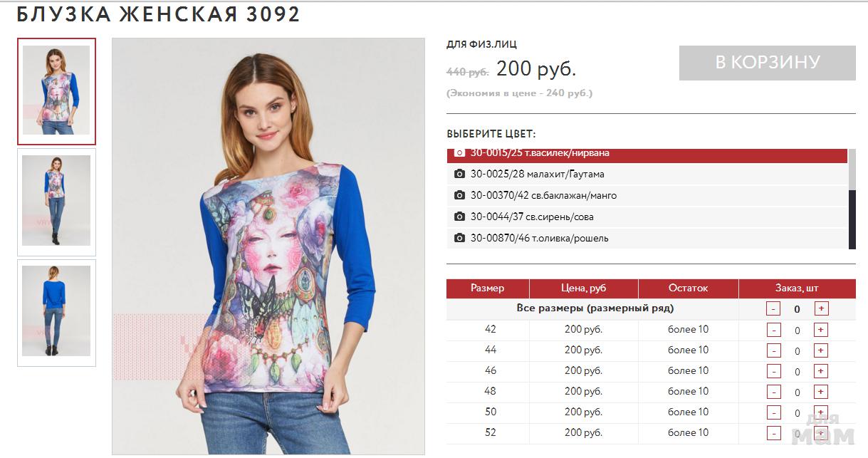Click camera icon for св.баклажан/манго color
This screenshot has height=458, width=868.
(459, 196)
